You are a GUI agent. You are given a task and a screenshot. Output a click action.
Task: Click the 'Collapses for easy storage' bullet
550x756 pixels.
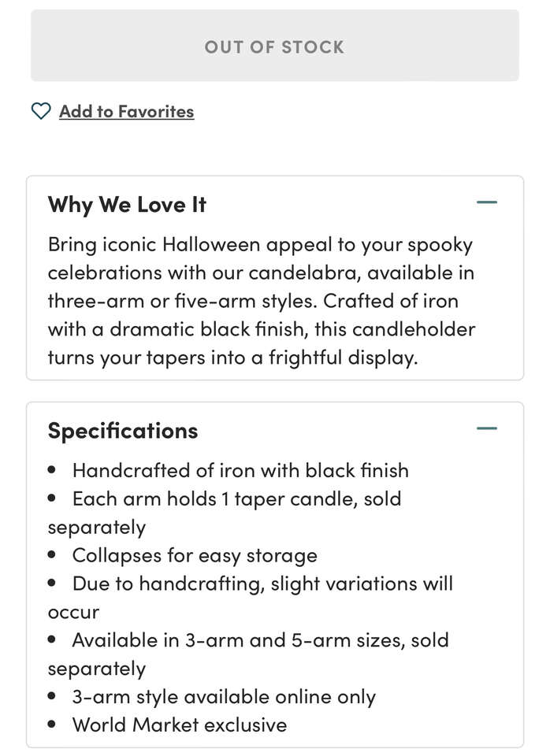(195, 555)
